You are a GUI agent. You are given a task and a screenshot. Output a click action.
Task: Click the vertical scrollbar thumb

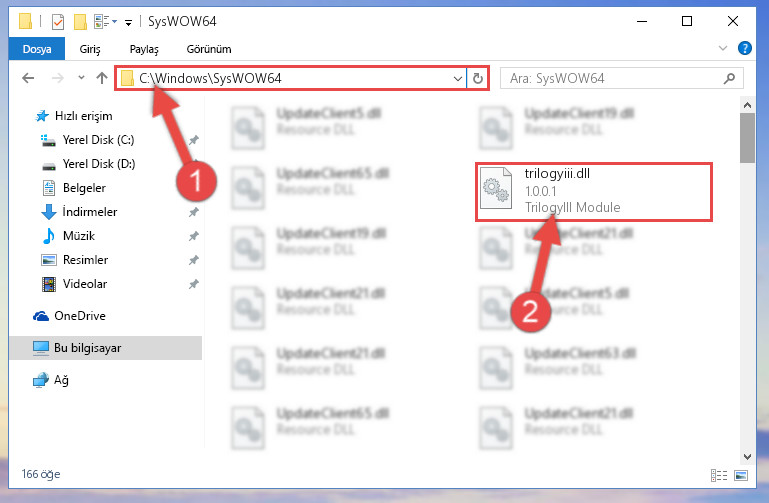(747, 138)
